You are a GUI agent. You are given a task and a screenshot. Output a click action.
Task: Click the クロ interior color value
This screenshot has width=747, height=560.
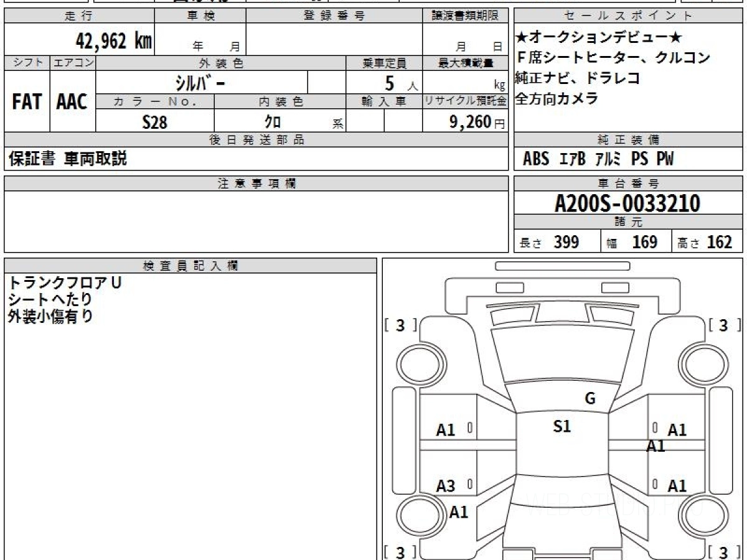click(x=273, y=122)
